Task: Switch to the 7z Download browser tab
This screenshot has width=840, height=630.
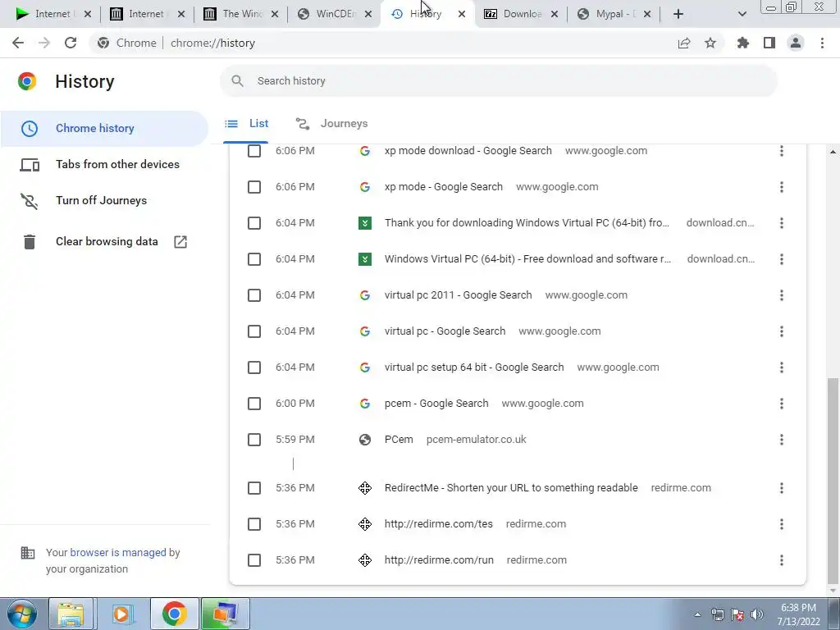Action: pos(521,14)
